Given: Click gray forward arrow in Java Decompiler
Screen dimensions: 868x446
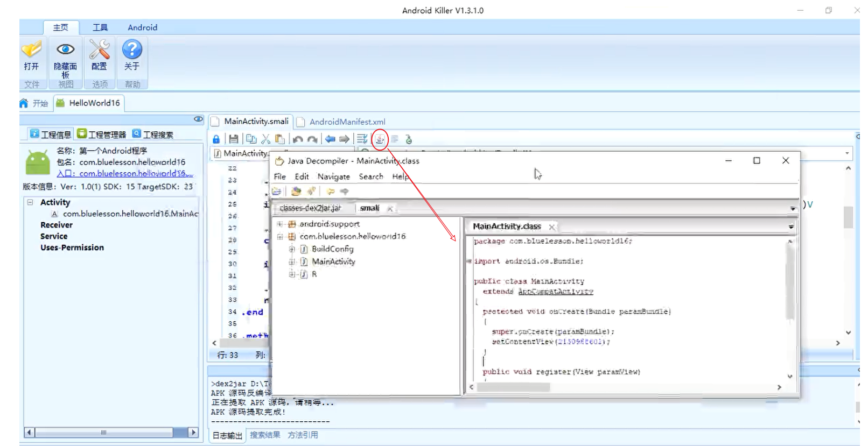Looking at the screenshot, I should [345, 191].
